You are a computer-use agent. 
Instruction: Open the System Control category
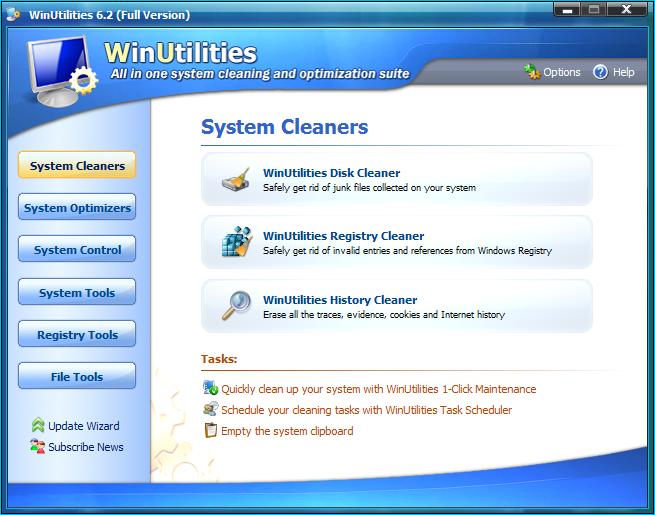[x=77, y=250]
